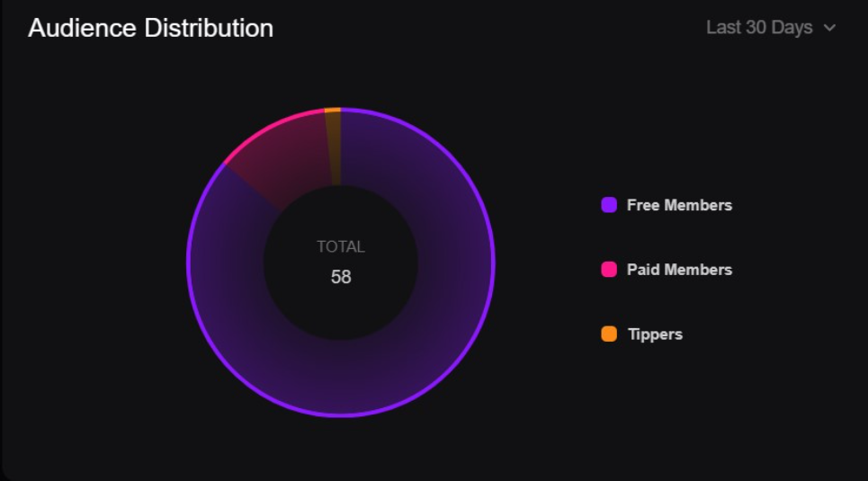The height and width of the screenshot is (481, 868).
Task: Click the orange Tippers legend swatch
Action: (x=609, y=334)
